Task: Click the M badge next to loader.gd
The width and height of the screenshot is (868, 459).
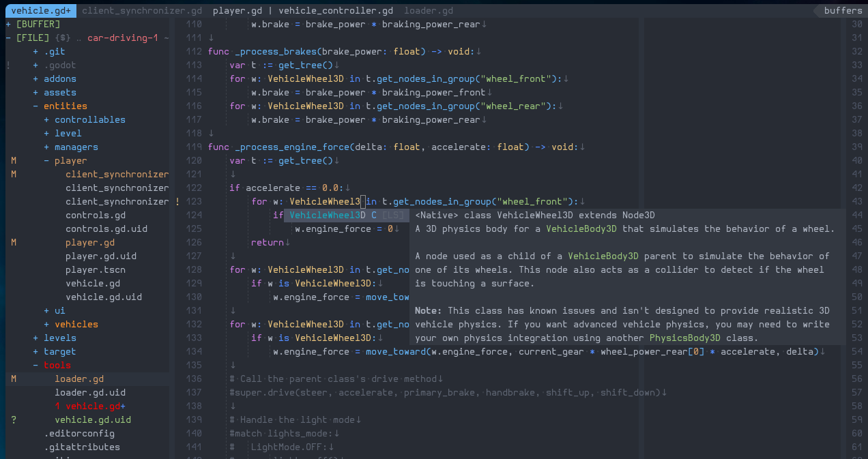Action: [12, 379]
